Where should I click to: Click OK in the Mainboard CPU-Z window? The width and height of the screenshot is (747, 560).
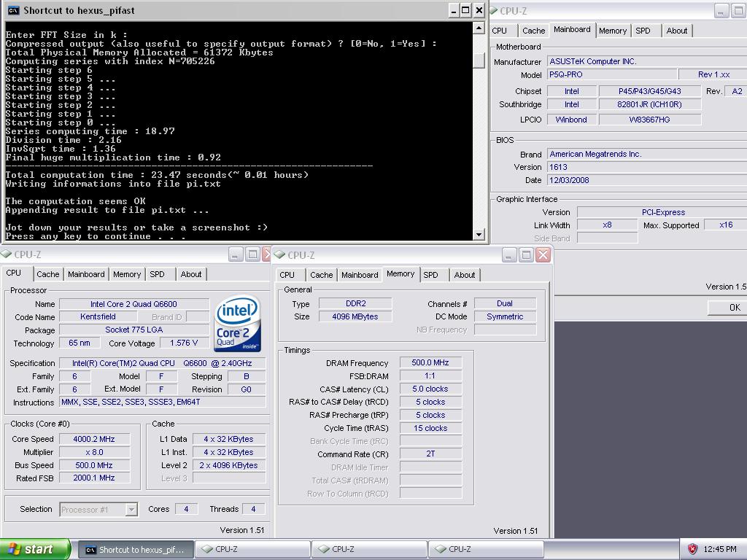[727, 308]
